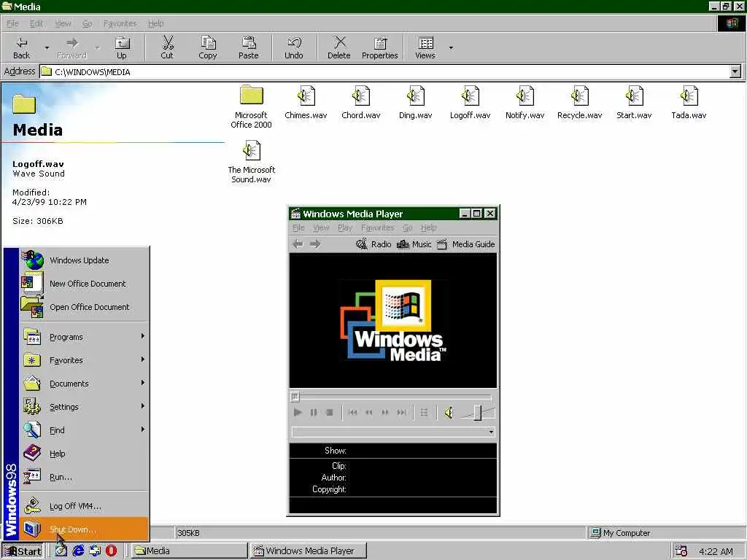Go Up one folder level

coord(122,47)
